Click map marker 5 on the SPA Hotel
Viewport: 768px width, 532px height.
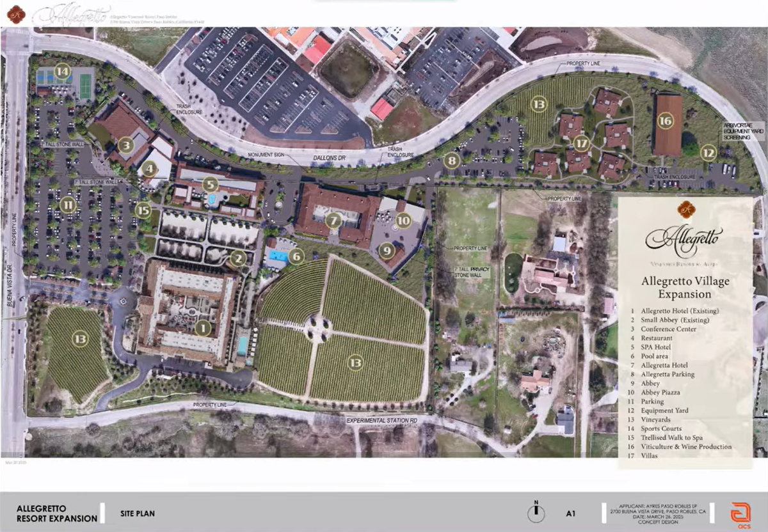click(210, 184)
